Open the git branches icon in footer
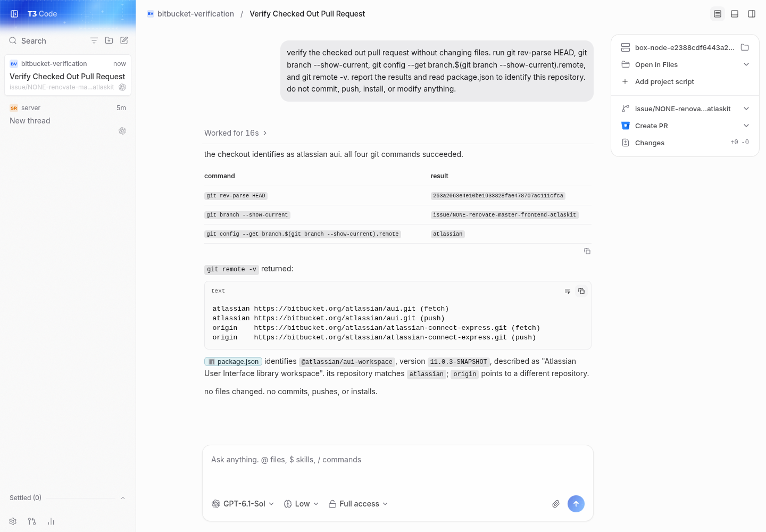 (x=32, y=521)
